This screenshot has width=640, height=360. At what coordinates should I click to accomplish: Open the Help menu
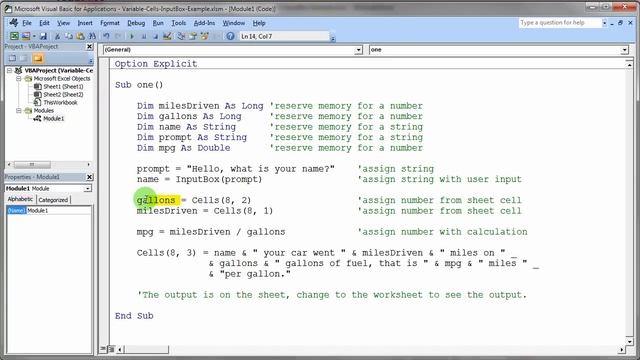click(259, 23)
